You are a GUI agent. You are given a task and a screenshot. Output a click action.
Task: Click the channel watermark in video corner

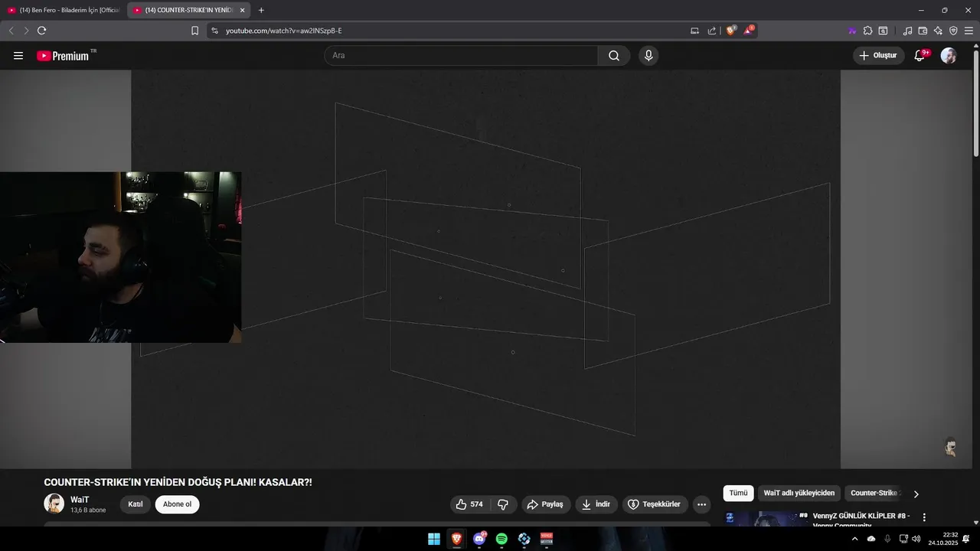(950, 447)
